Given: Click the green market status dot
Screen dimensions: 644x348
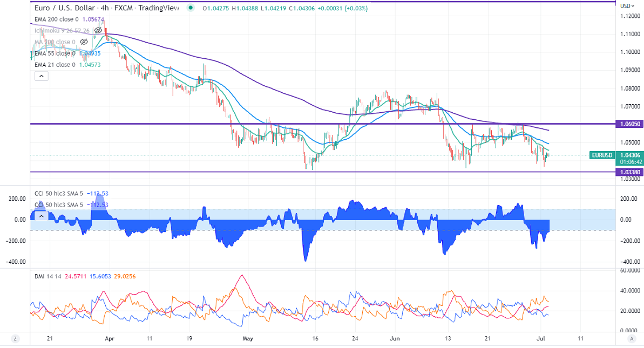Looking at the screenshot, I should tap(190, 8).
